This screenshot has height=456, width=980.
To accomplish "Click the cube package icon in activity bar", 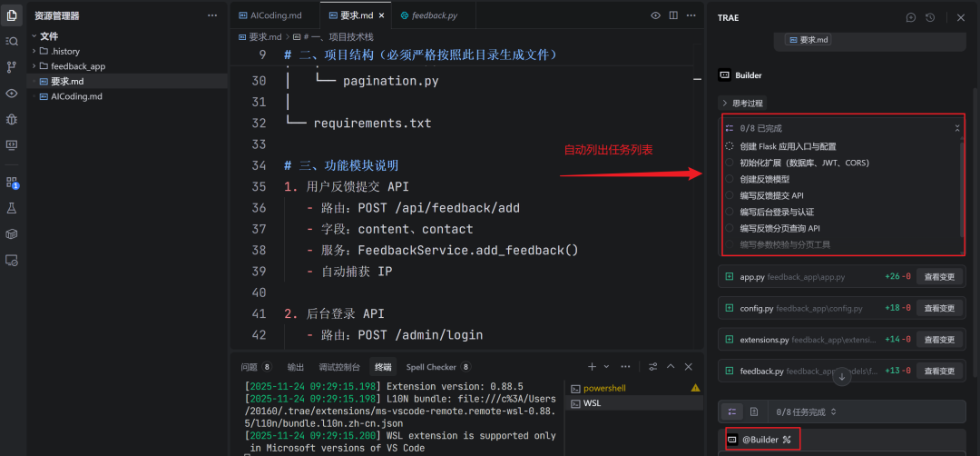I will point(11,233).
